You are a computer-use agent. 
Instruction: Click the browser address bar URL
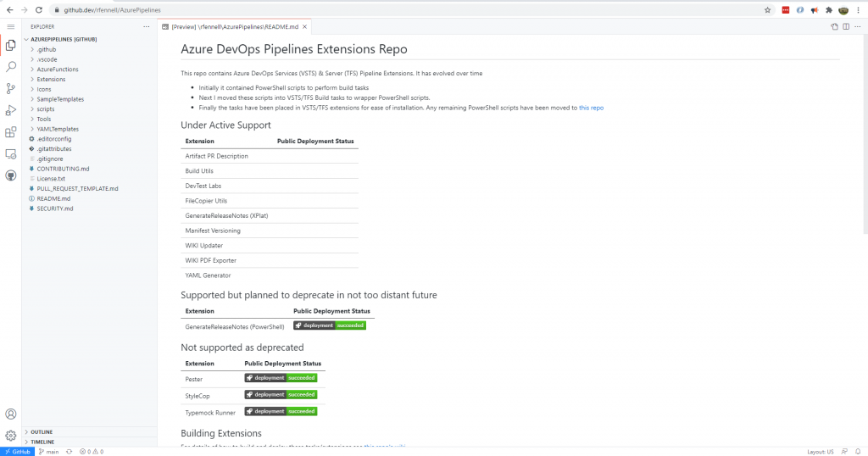(112, 10)
